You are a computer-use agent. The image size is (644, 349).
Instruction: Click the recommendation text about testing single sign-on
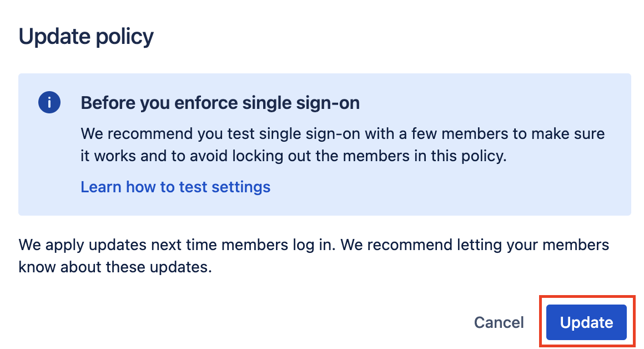coord(343,144)
